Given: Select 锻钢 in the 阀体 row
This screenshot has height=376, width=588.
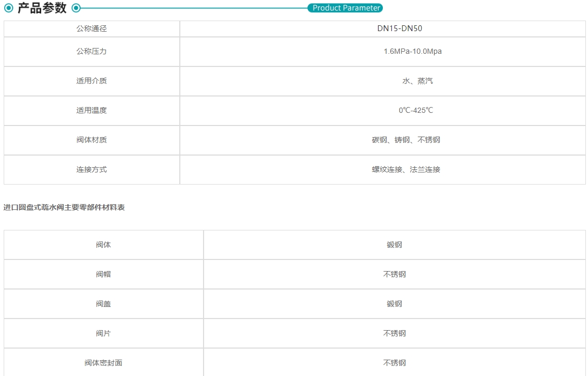Looking at the screenshot, I should (394, 245).
